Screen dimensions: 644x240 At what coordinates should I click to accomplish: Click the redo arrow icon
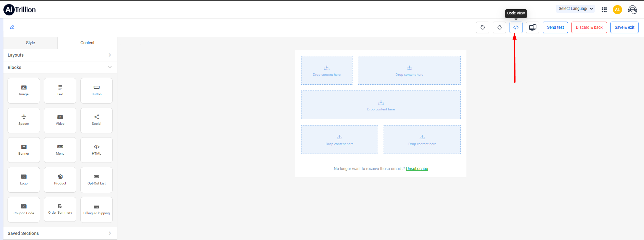pyautogui.click(x=499, y=27)
